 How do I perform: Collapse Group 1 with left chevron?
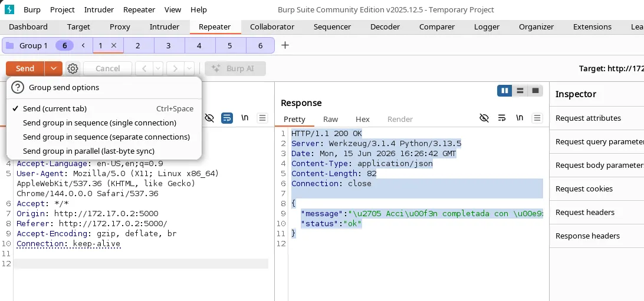[83, 45]
